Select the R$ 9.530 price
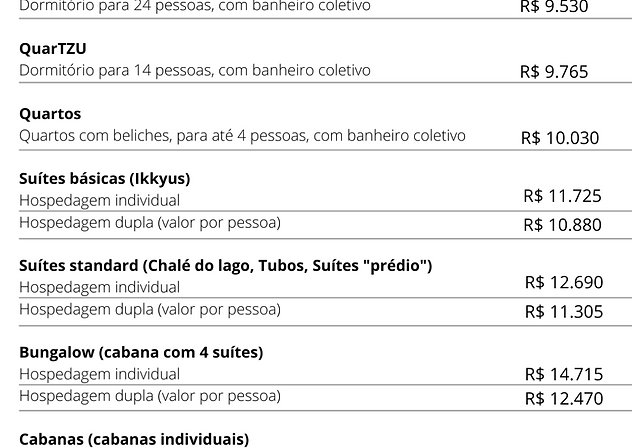 pyautogui.click(x=554, y=6)
